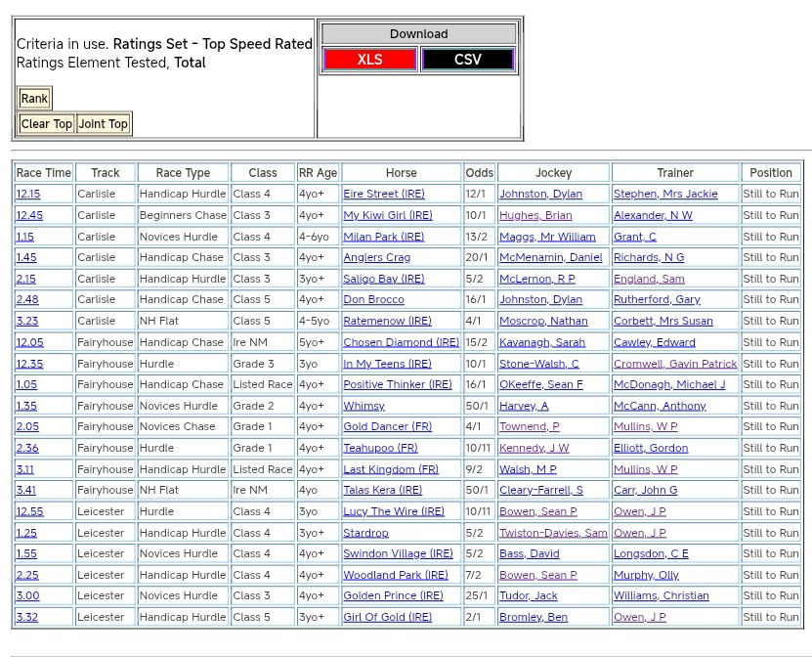View horse Girl Of Gold (IRE)

[387, 617]
